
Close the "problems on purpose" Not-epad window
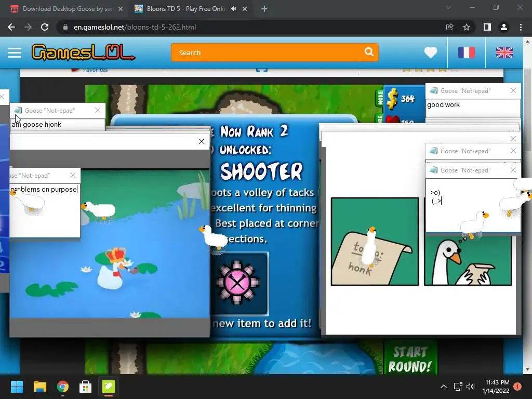click(73, 175)
